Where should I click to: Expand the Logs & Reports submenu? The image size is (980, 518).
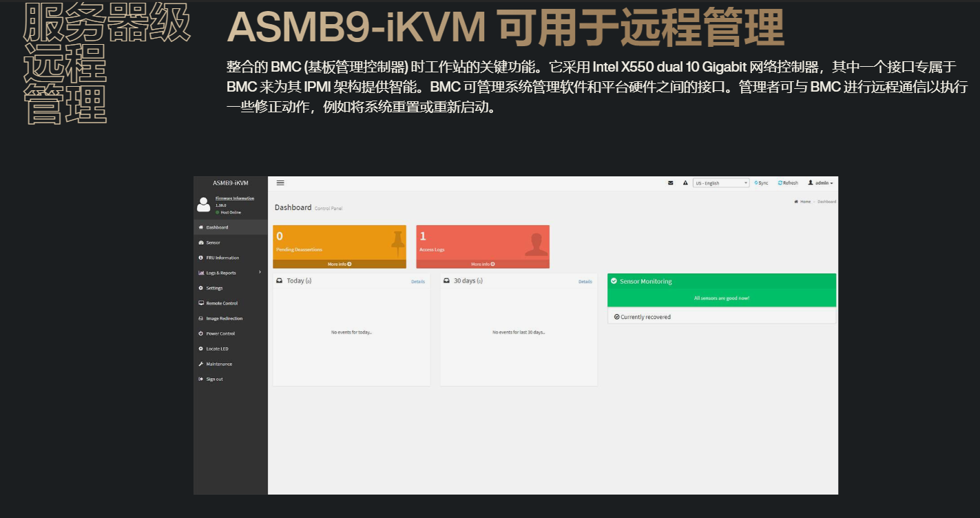coord(229,273)
